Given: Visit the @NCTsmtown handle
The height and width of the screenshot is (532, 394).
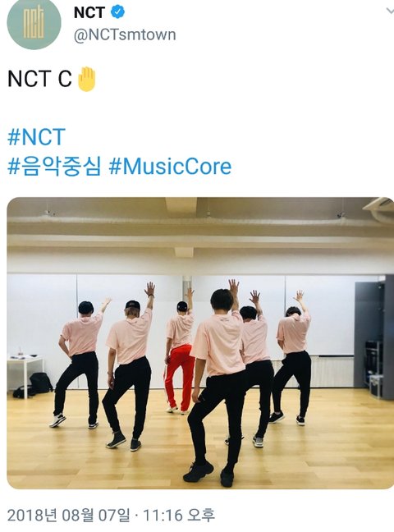Looking at the screenshot, I should tap(125, 34).
